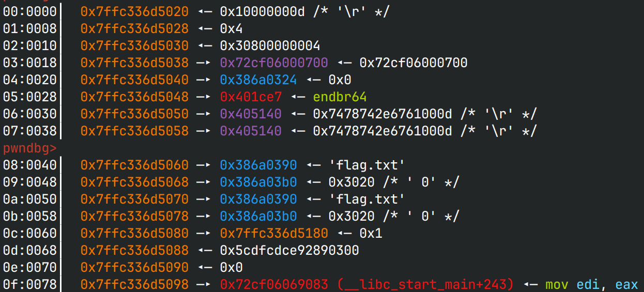The image size is (644, 292).
Task: Click the value 0x30800000004
Action: click(270, 45)
